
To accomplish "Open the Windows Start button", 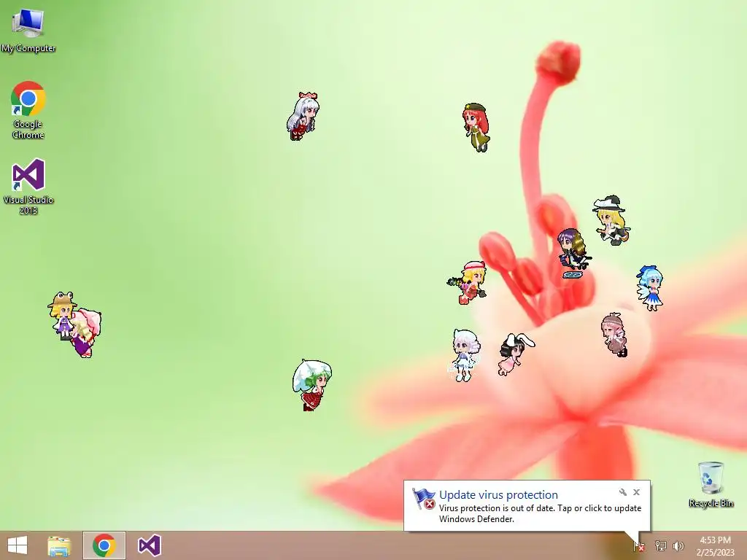I will click(18, 545).
